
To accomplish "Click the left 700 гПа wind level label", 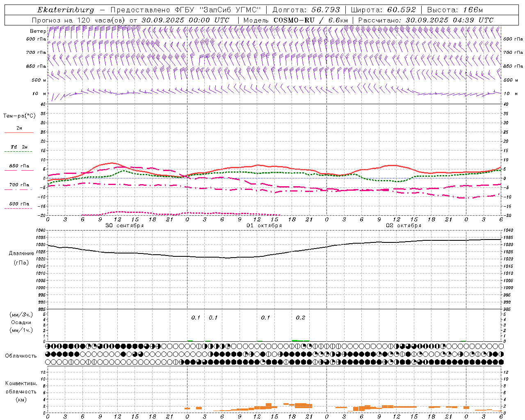I will tap(36, 52).
